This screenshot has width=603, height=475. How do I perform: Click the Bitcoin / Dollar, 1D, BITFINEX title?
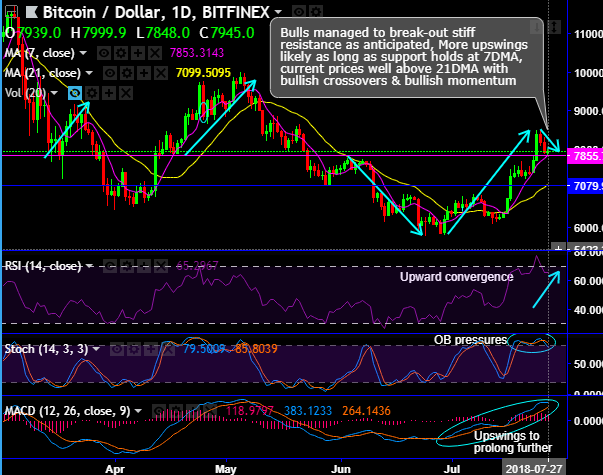coord(156,12)
